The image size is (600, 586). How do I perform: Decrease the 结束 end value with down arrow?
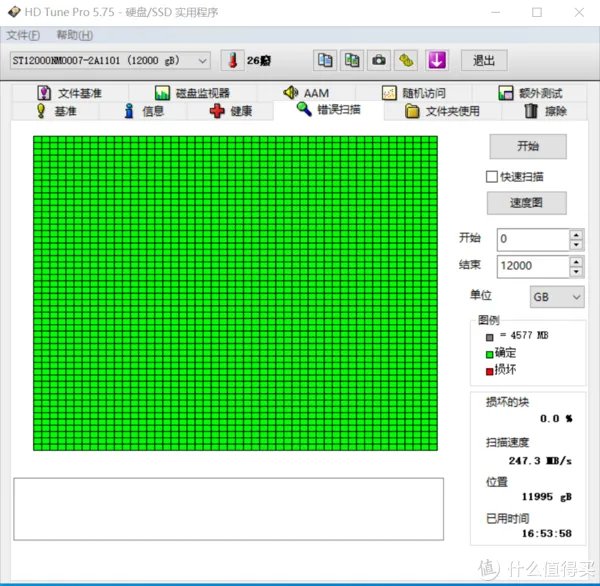point(576,272)
